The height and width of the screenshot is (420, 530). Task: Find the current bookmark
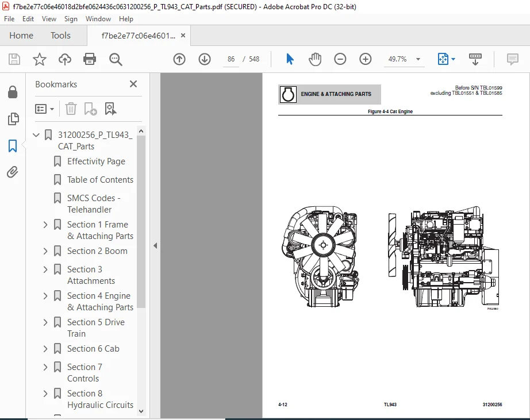(110, 109)
